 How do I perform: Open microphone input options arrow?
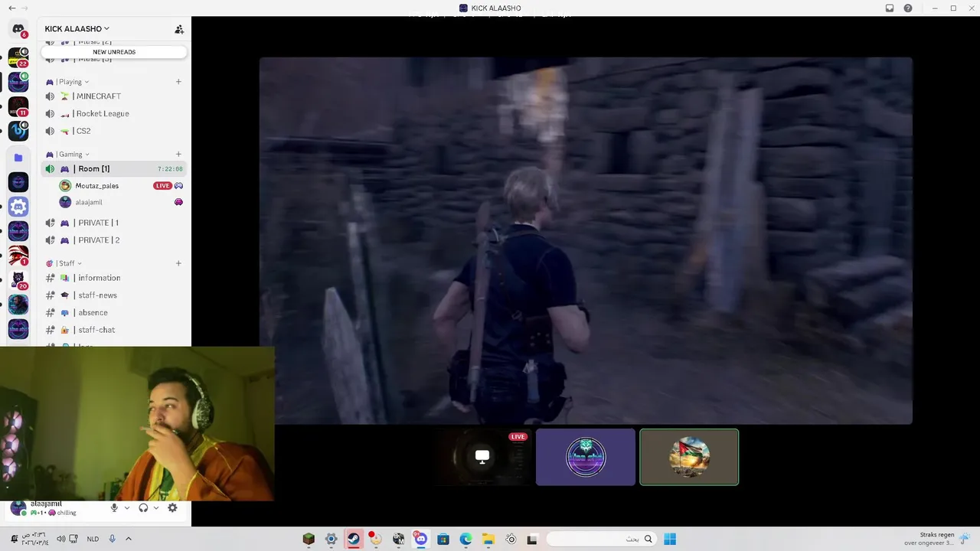(126, 507)
